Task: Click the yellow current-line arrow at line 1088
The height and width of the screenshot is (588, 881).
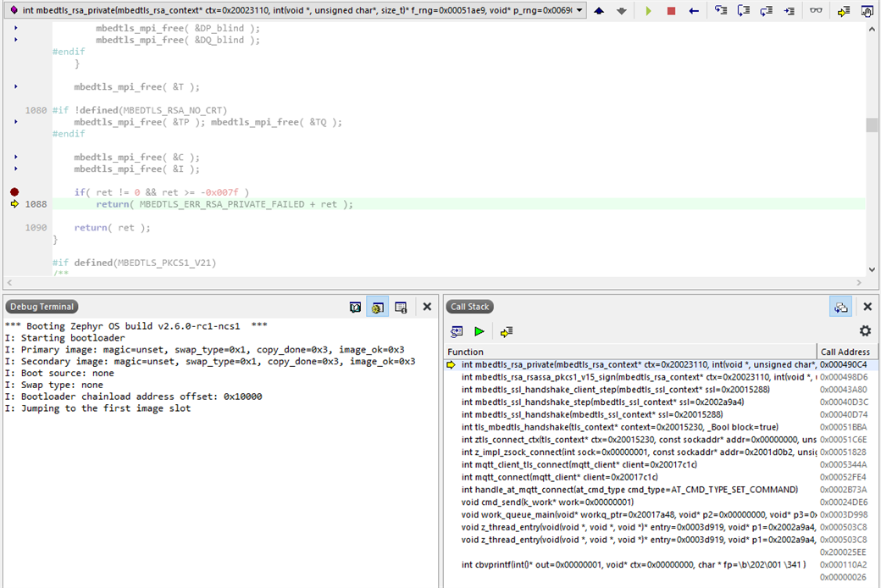Action: [14, 204]
